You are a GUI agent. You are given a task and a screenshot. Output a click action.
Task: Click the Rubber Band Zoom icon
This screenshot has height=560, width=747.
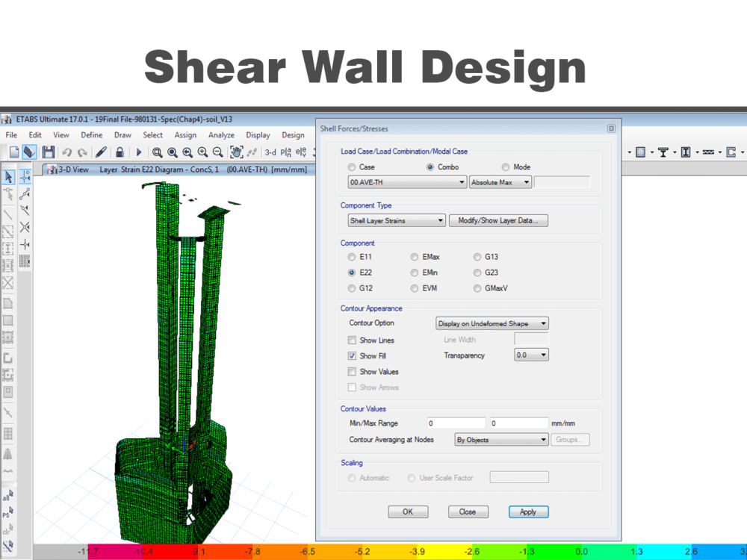156,152
